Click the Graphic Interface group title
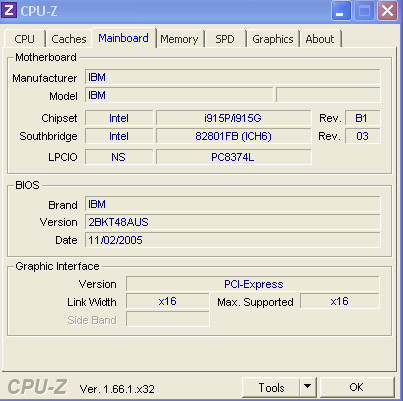403x401 pixels. coord(57,266)
